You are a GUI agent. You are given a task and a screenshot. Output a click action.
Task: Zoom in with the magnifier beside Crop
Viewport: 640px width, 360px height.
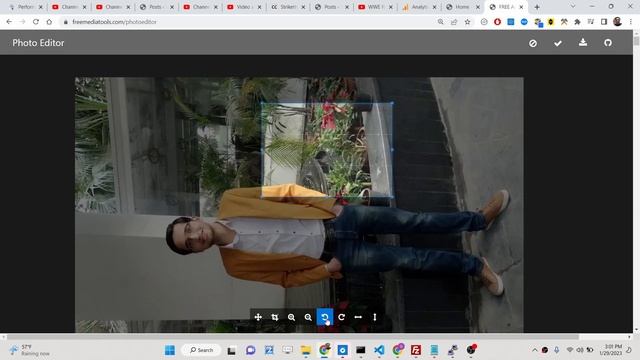291,317
